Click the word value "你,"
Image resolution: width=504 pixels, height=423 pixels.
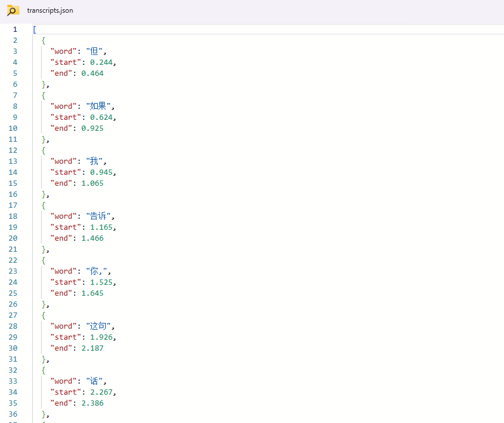point(97,271)
